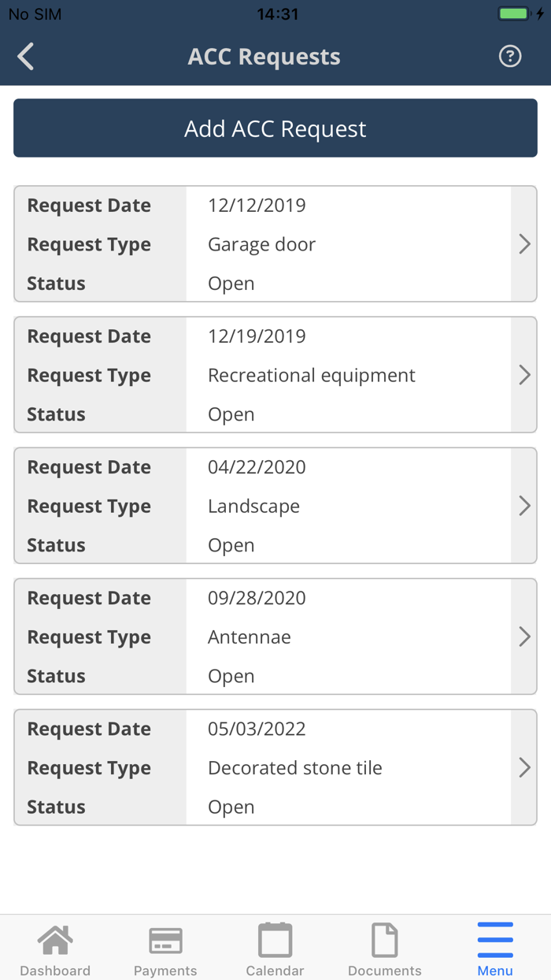The height and width of the screenshot is (980, 551).
Task: Expand the Garage door request details
Action: click(524, 244)
